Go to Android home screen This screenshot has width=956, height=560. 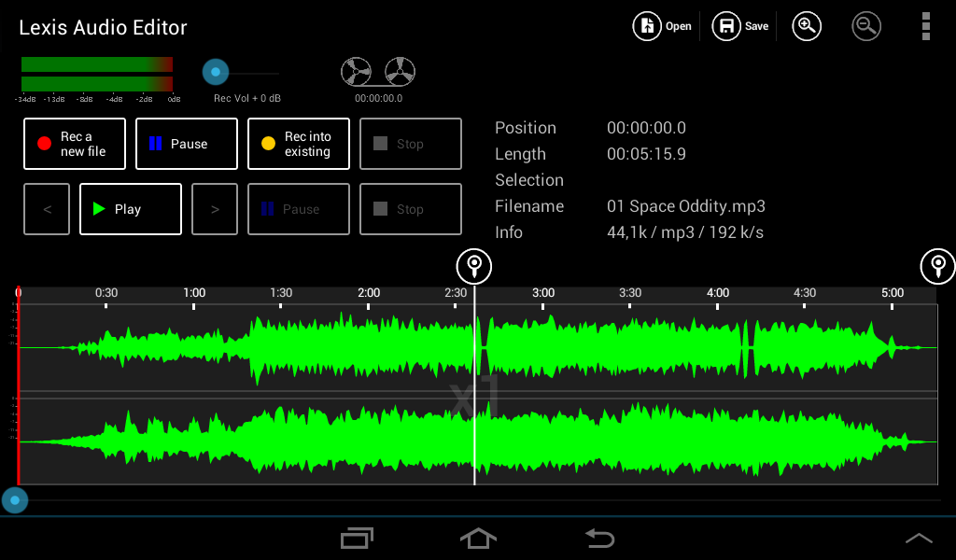(478, 538)
